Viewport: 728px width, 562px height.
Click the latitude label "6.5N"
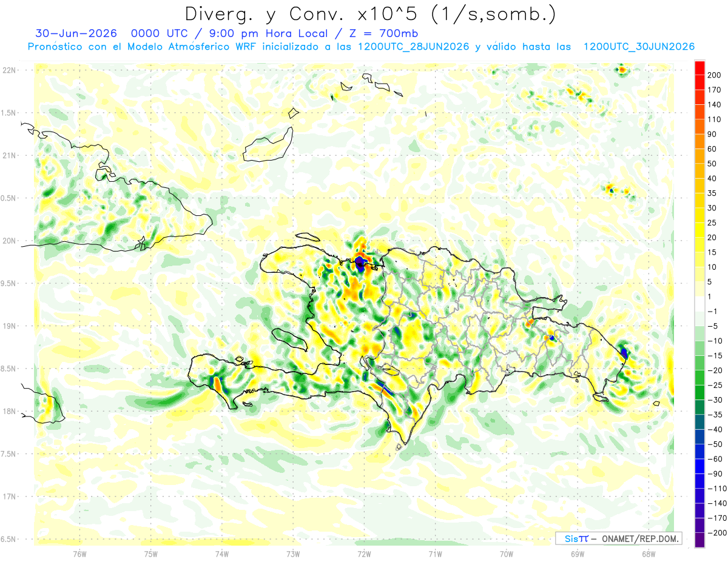(8, 540)
